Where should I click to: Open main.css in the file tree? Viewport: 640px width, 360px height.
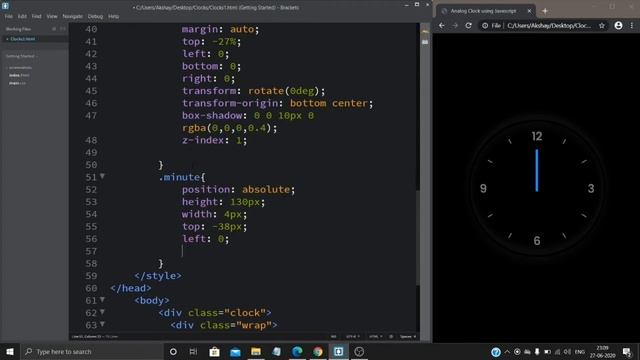click(x=17, y=83)
